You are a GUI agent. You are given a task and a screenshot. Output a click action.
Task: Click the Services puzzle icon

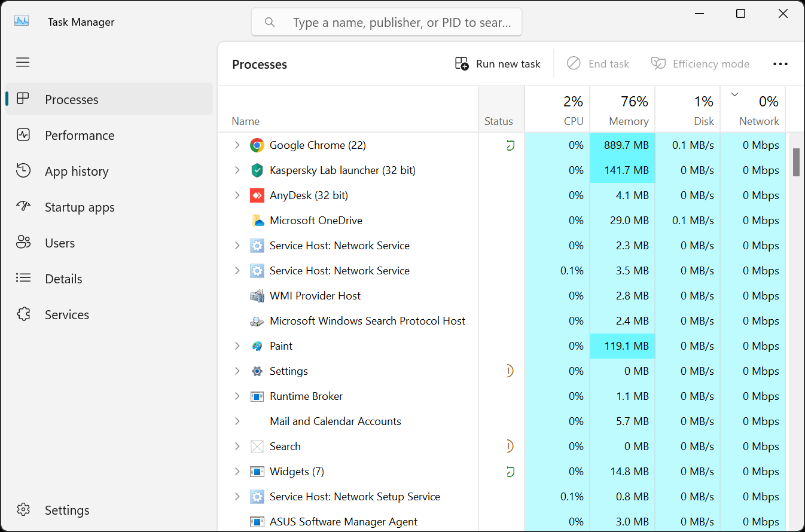pos(23,314)
